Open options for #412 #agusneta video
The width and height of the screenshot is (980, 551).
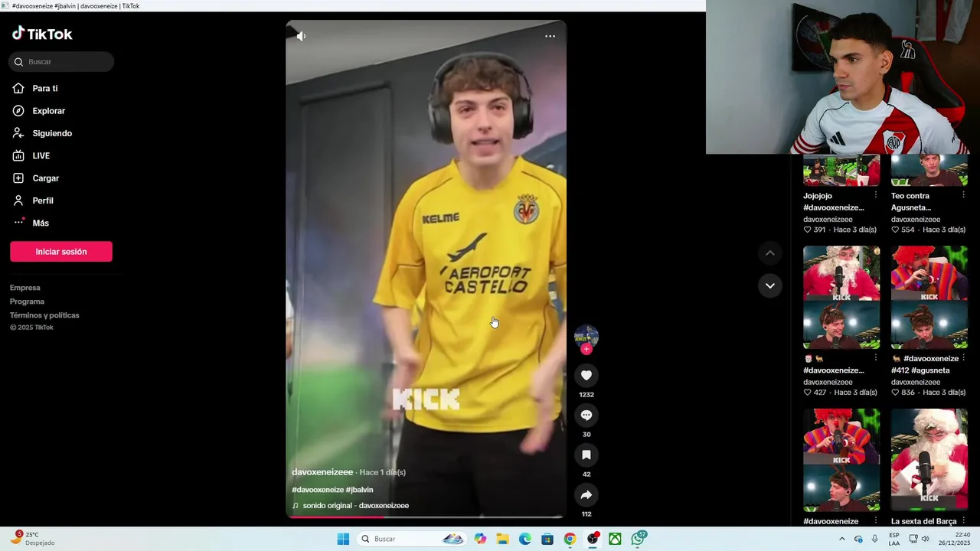click(x=964, y=357)
